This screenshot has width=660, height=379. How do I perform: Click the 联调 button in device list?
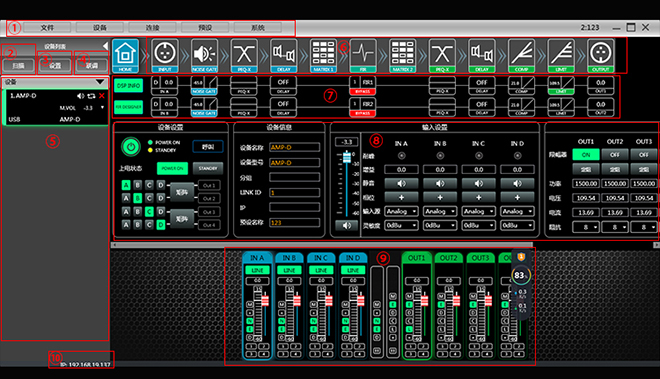click(92, 66)
